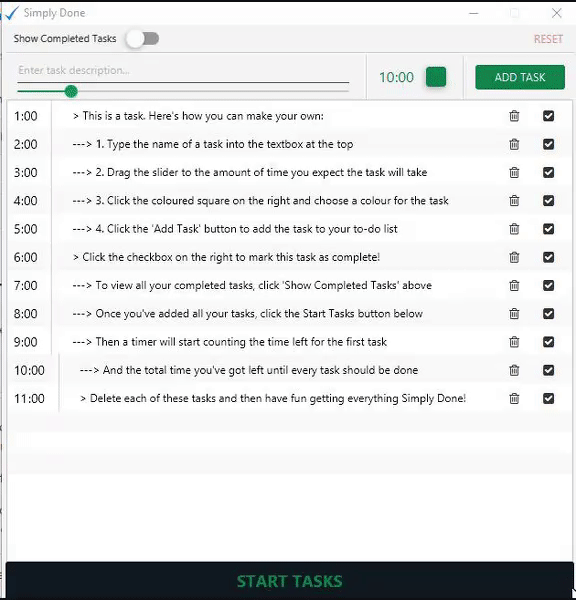Click the 'Show Completed Tasks' label
The image size is (576, 600).
tap(65, 39)
